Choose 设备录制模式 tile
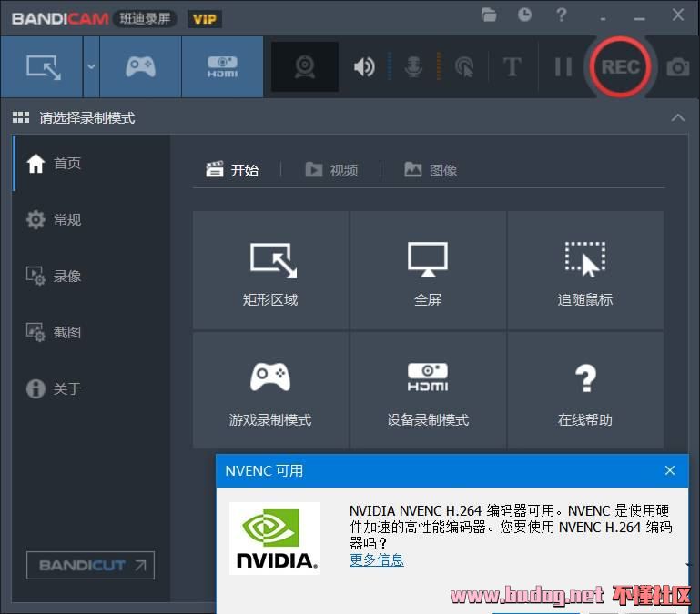 [x=428, y=390]
